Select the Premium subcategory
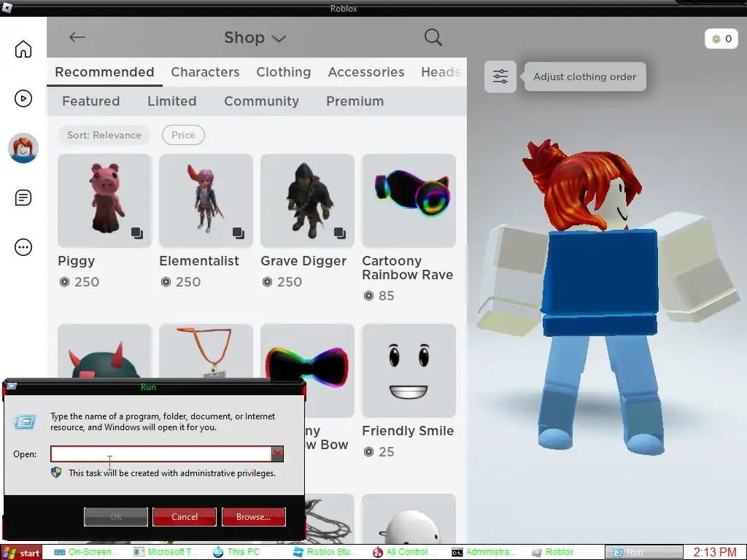The height and width of the screenshot is (560, 747). pyautogui.click(x=355, y=101)
